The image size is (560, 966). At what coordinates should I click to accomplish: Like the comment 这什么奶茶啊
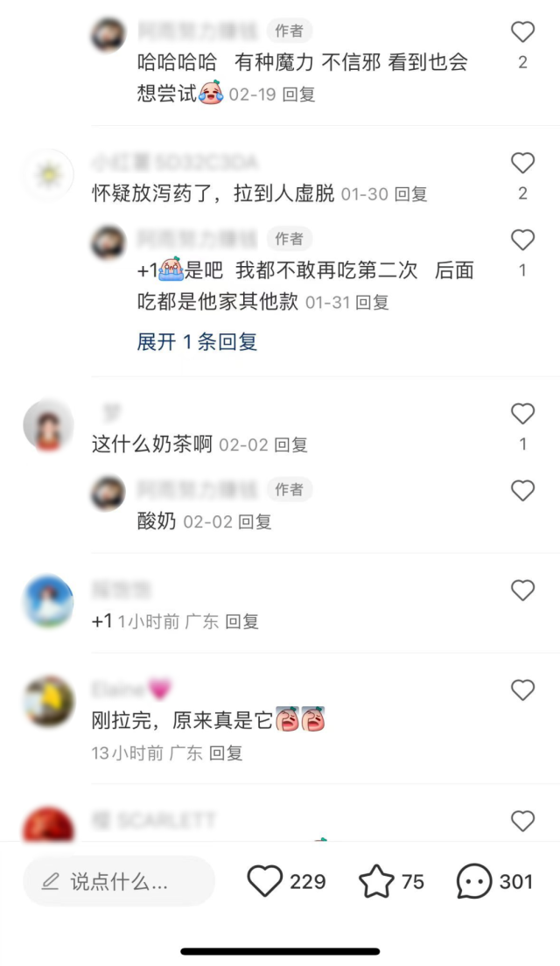pos(522,413)
